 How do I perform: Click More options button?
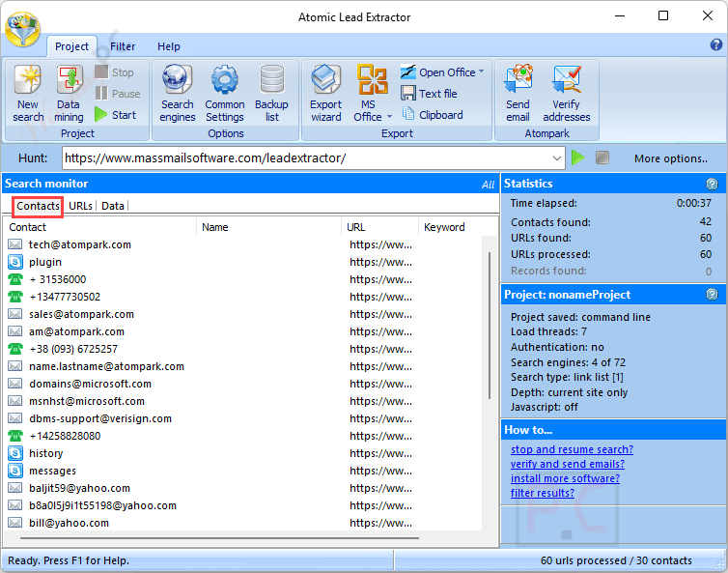[x=671, y=158]
